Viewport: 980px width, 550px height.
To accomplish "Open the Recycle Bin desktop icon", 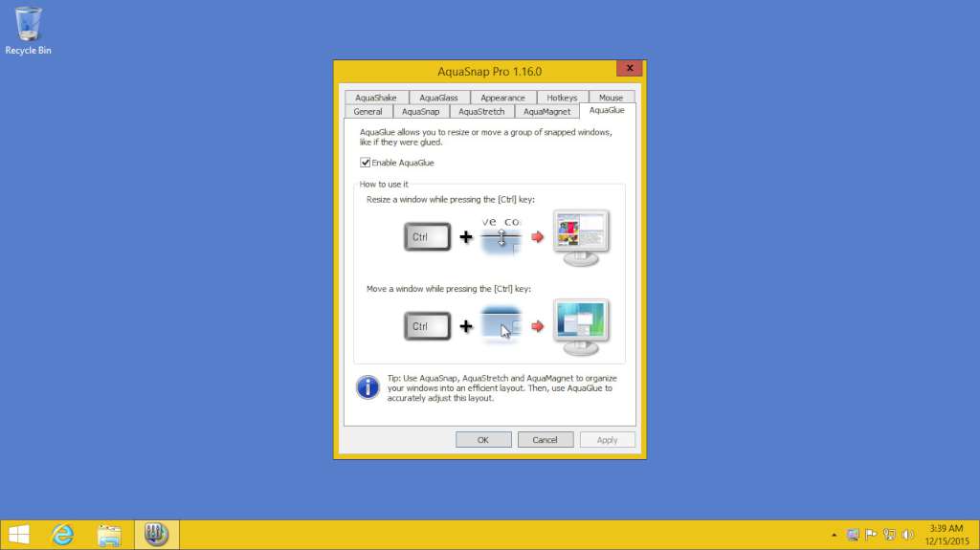I will coord(28,31).
